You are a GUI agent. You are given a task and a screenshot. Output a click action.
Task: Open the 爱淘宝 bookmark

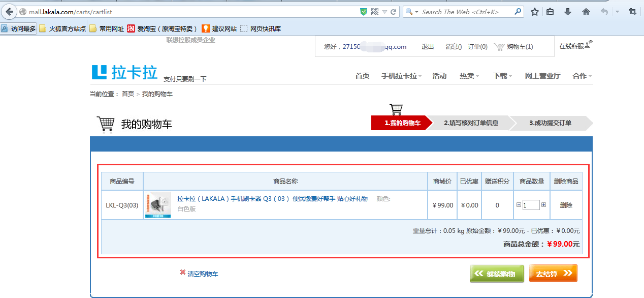(x=162, y=28)
